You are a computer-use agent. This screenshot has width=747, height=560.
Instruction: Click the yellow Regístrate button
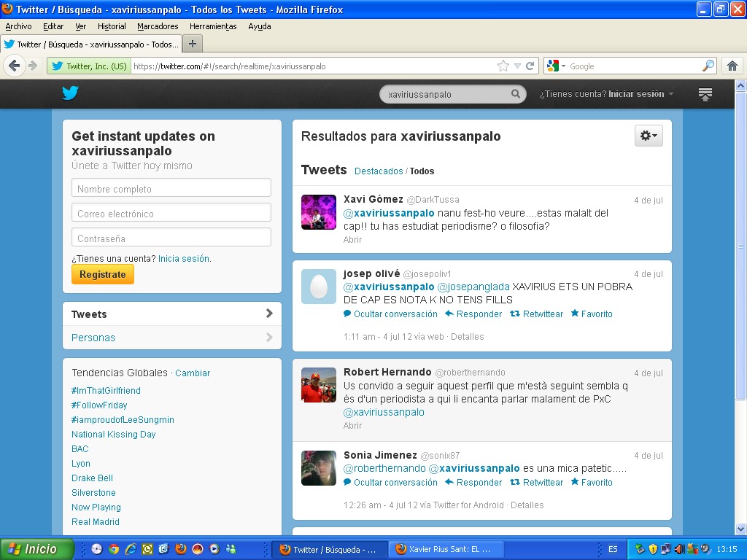pyautogui.click(x=102, y=274)
